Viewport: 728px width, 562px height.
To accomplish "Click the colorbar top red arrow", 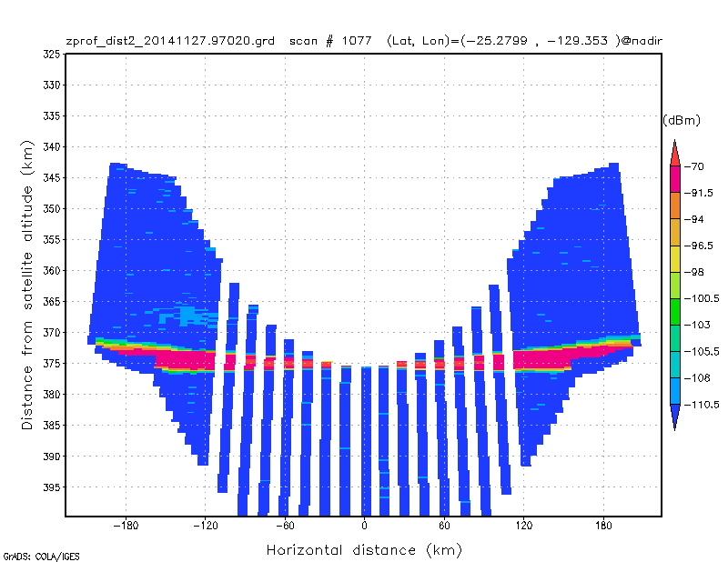I will click(674, 152).
